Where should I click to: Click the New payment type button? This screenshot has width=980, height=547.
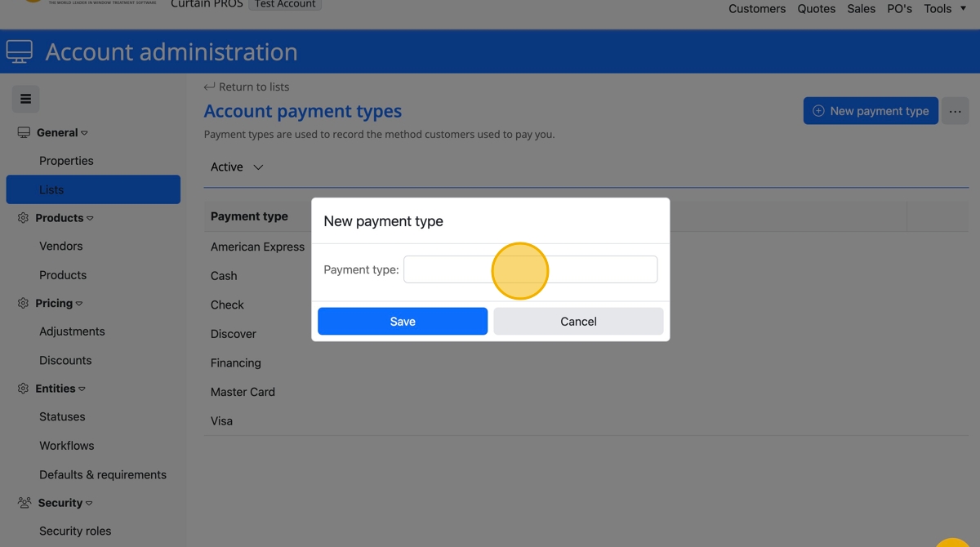[x=871, y=111]
